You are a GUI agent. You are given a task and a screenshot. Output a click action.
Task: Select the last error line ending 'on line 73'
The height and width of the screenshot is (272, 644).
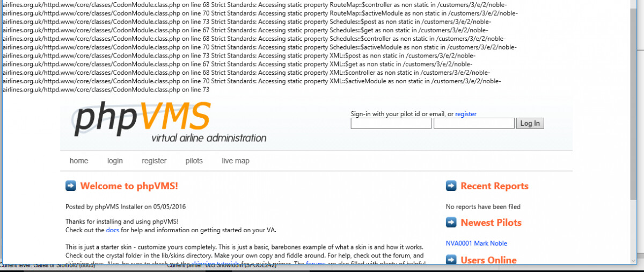[x=105, y=89]
